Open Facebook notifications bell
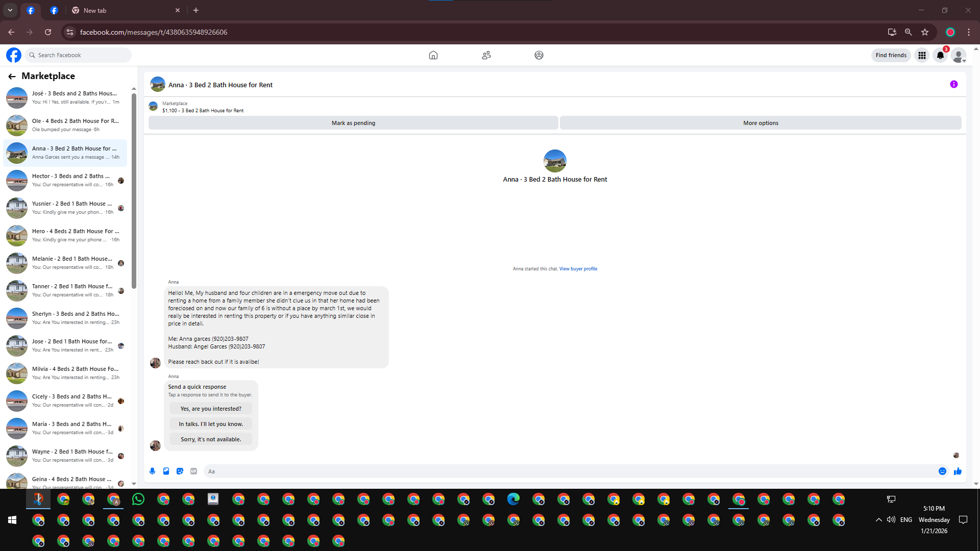Screen dimensions: 980x551 point(940,55)
